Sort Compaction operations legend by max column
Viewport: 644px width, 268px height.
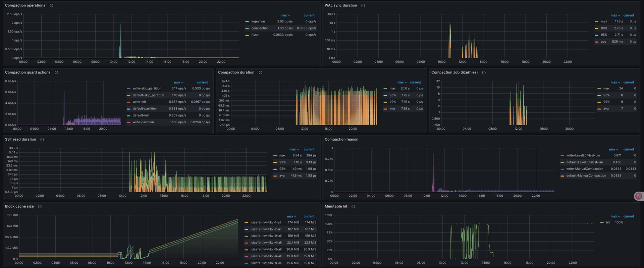[284, 15]
